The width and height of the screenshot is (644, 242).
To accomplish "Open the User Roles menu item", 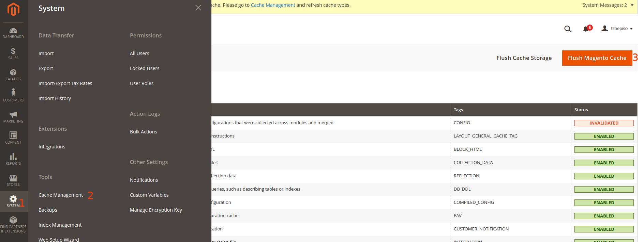I will pos(141,83).
